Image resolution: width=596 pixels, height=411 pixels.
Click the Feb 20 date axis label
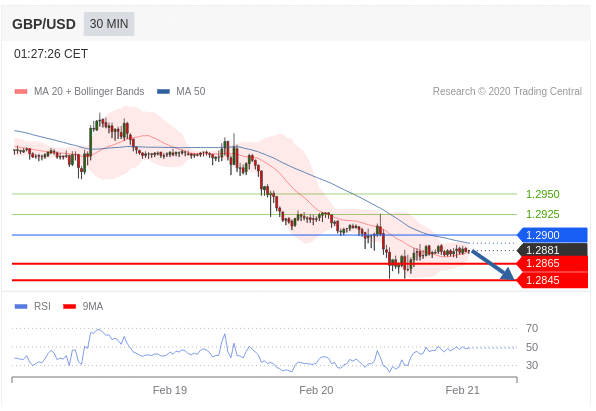point(316,390)
